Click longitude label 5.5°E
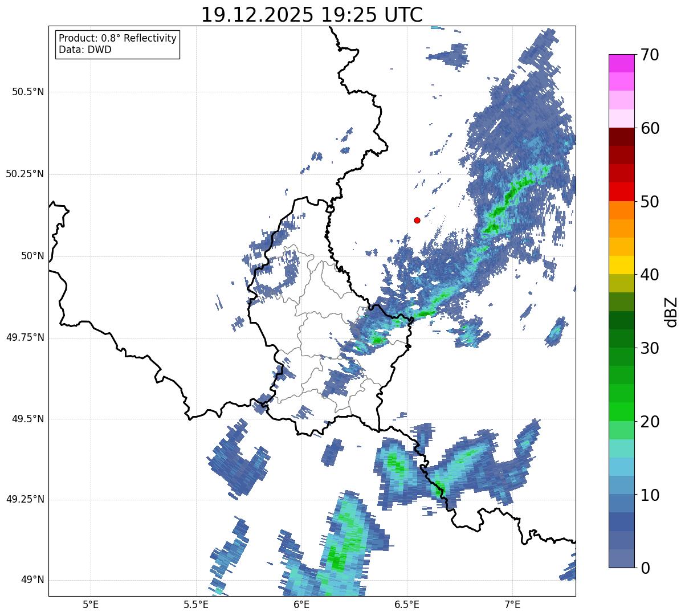This screenshot has width=685, height=616. coord(196,605)
